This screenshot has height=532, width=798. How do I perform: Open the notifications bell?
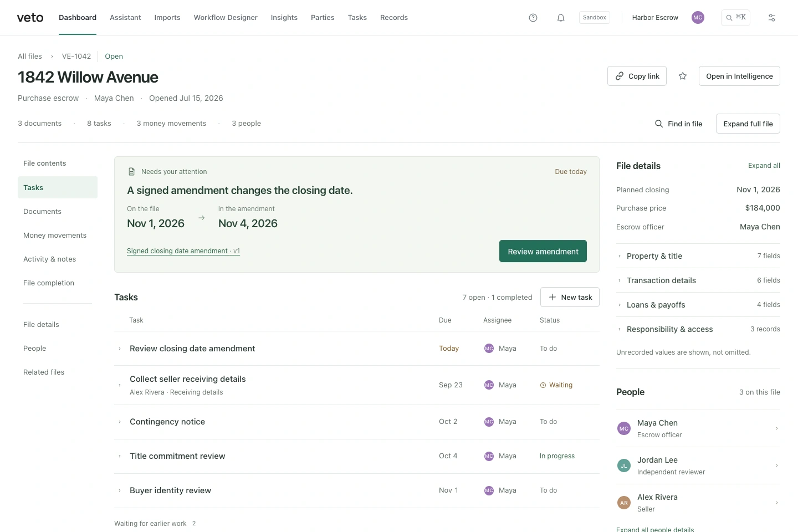coord(561,18)
